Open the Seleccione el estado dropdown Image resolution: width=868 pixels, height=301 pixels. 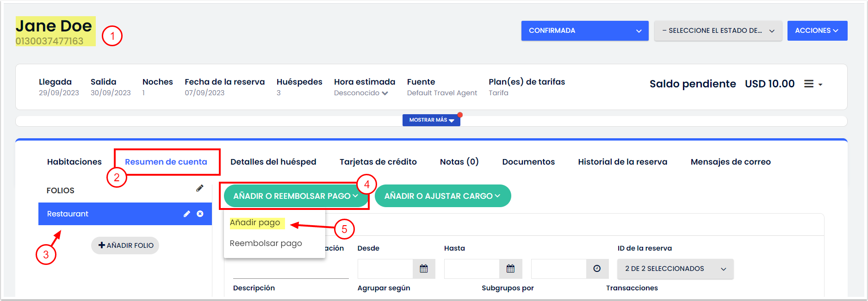tap(718, 31)
